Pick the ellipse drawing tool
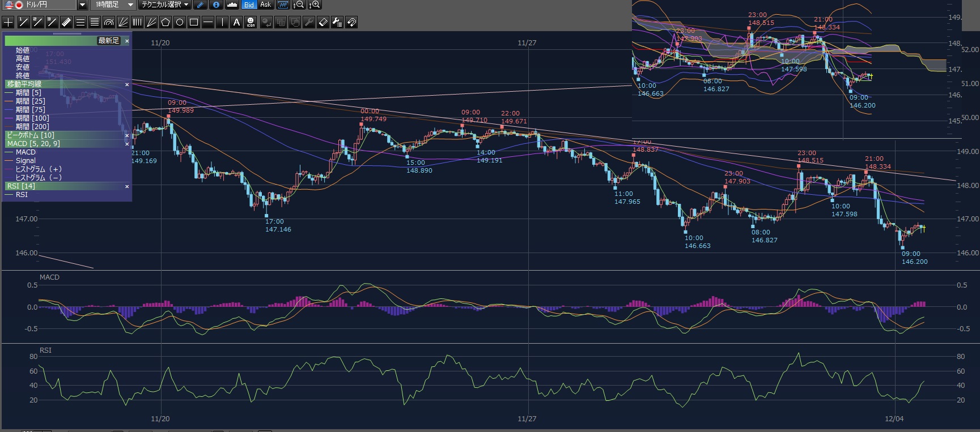 coord(180,23)
